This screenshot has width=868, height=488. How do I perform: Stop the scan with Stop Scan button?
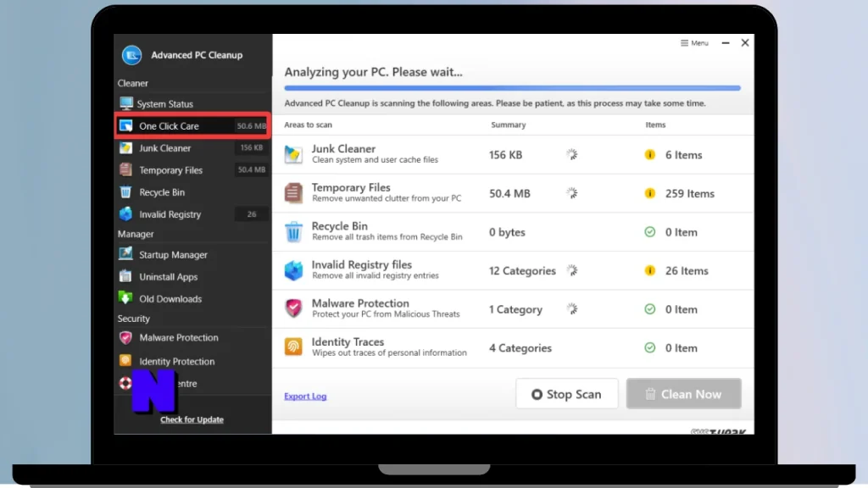(567, 394)
